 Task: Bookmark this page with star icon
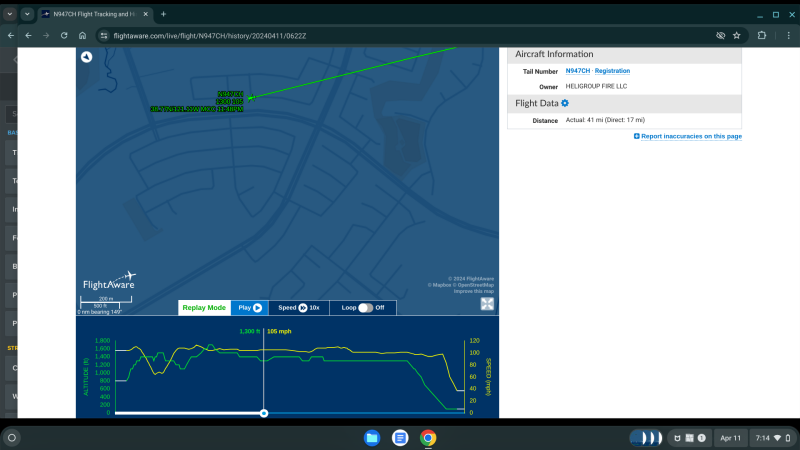(x=737, y=35)
